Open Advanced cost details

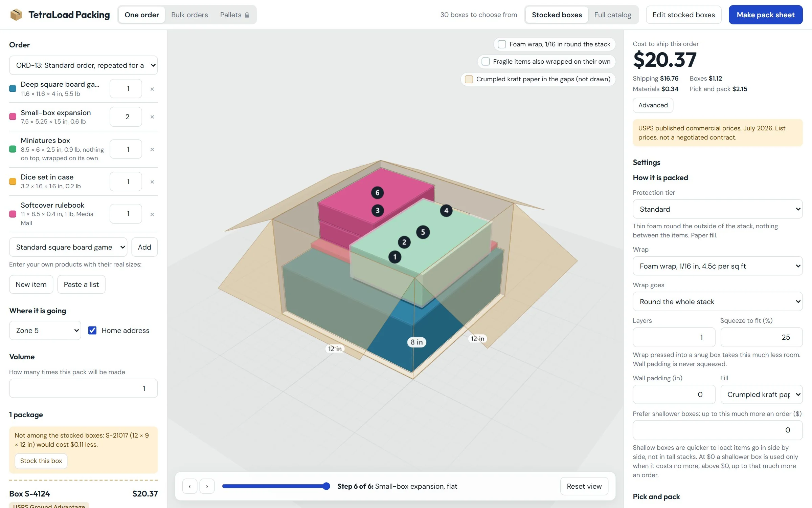pyautogui.click(x=653, y=105)
